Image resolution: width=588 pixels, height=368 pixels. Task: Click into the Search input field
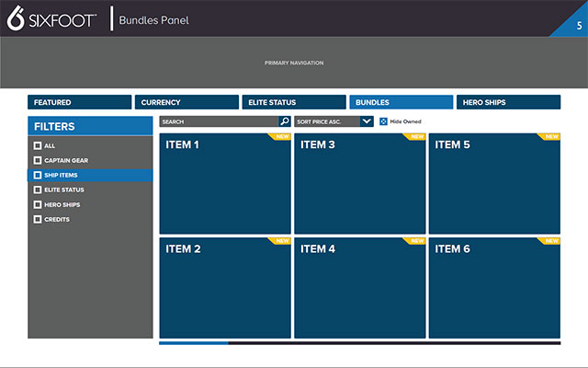pos(218,121)
